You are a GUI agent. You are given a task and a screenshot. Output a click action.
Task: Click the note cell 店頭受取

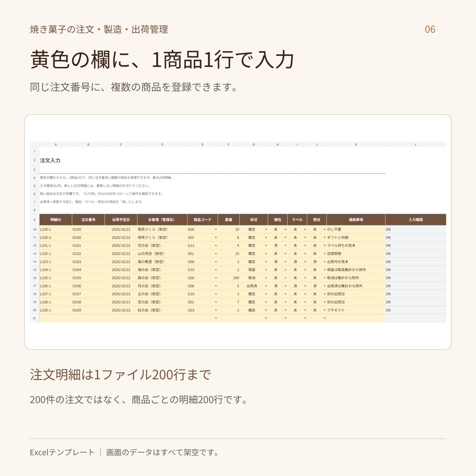(356, 254)
